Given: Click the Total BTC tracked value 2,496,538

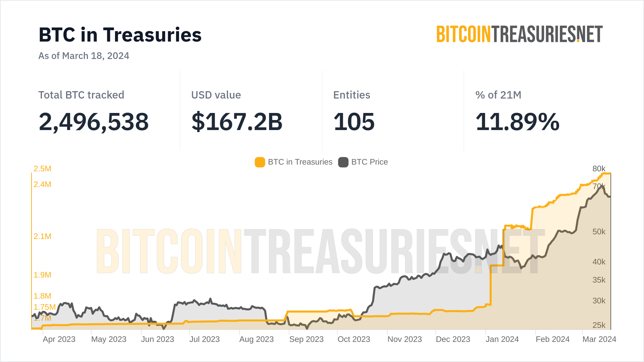Looking at the screenshot, I should coord(94,122).
